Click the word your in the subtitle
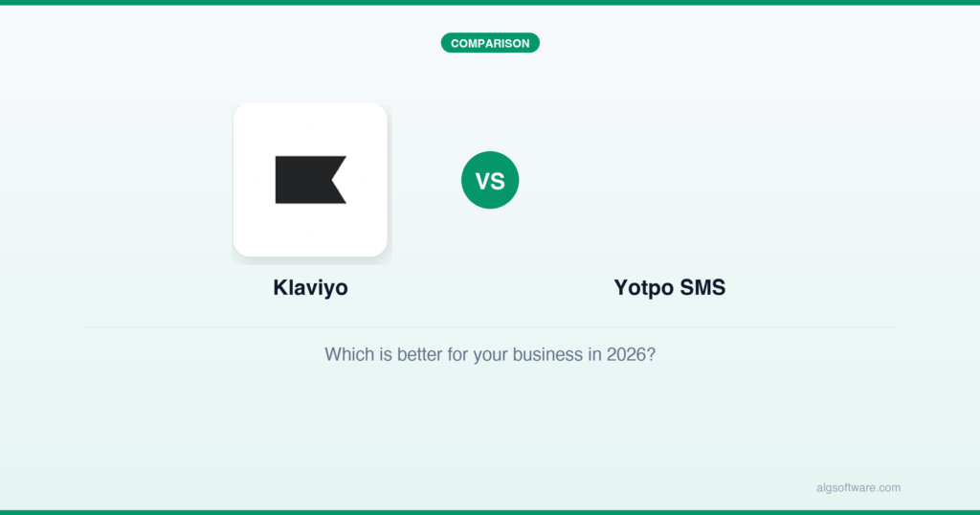Image resolution: width=980 pixels, height=515 pixels. [490, 354]
